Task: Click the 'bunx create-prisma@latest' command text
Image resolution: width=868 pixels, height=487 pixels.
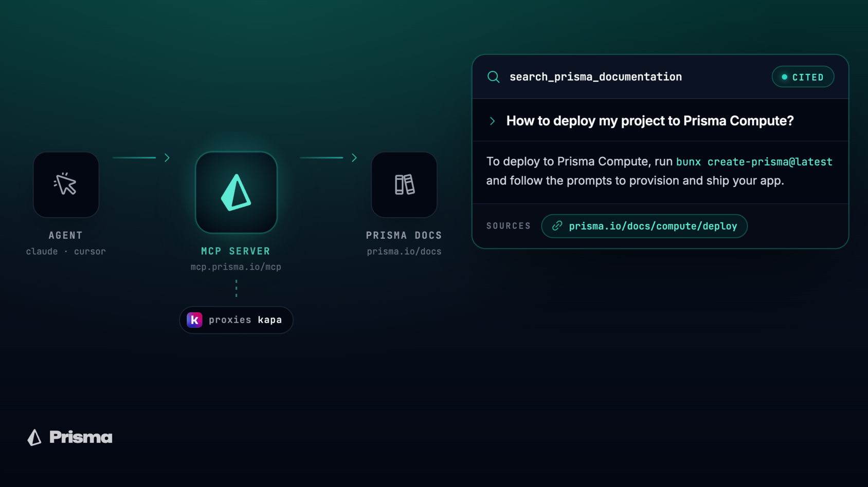Action: click(x=754, y=162)
